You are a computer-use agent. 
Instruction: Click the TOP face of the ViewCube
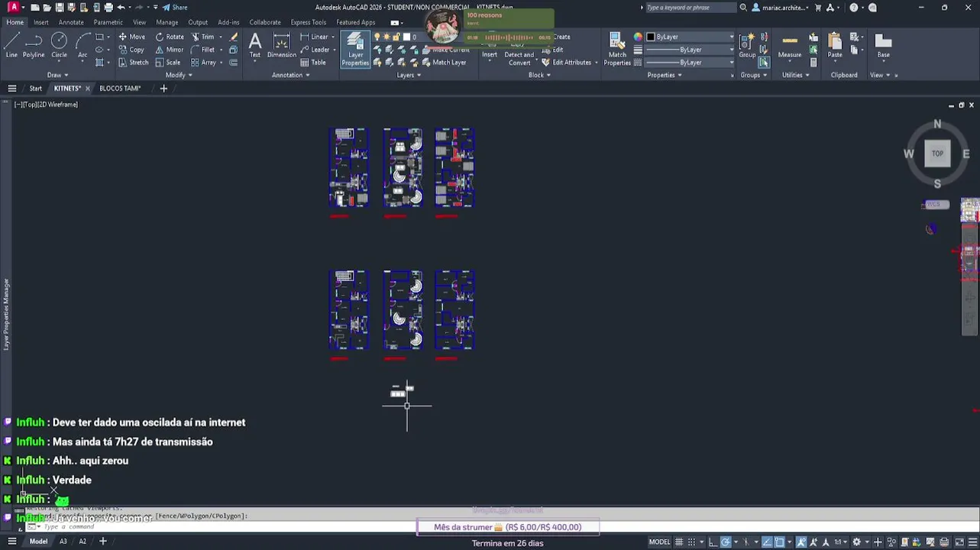pos(937,154)
